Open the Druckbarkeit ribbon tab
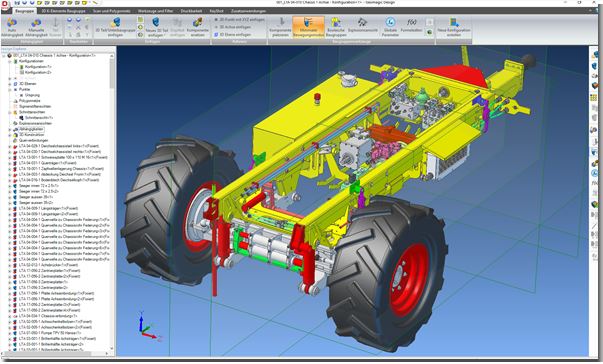This screenshot has width=603, height=364. pos(191,11)
